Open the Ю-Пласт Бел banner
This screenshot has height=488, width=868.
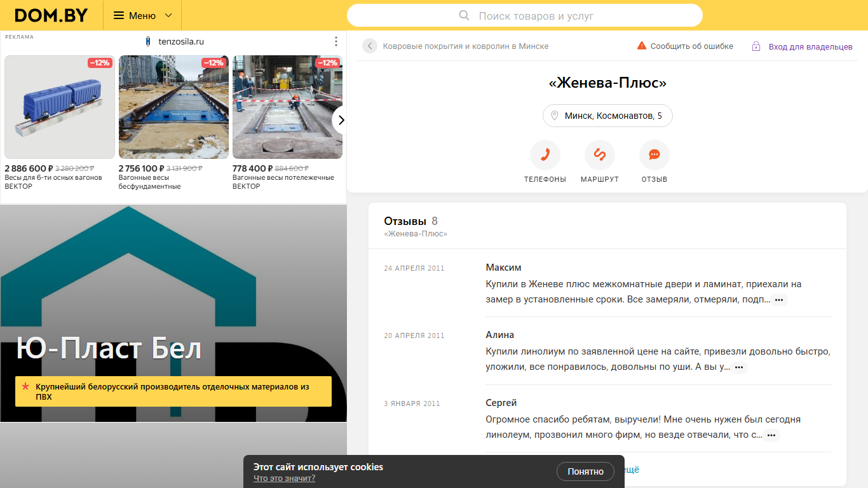(173, 313)
